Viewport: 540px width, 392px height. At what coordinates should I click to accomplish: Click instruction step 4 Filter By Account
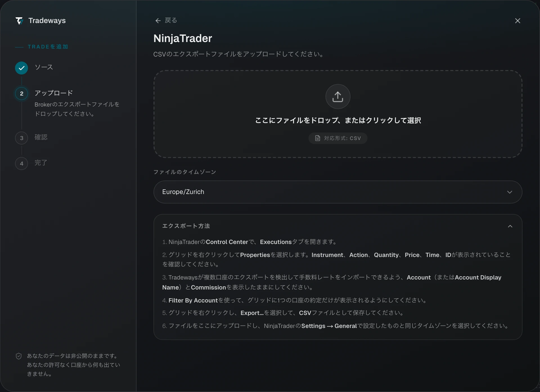point(295,300)
